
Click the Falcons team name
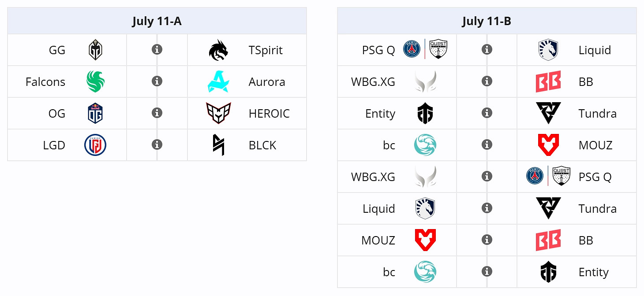click(45, 82)
